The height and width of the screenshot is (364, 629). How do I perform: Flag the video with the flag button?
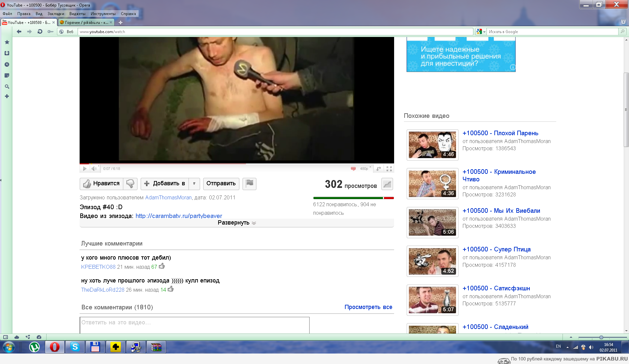(249, 184)
